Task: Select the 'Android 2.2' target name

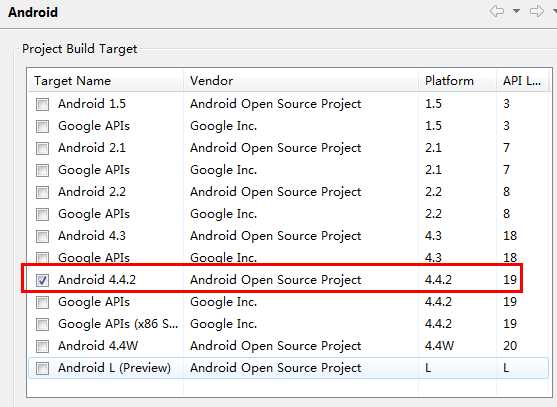Action: pos(92,192)
